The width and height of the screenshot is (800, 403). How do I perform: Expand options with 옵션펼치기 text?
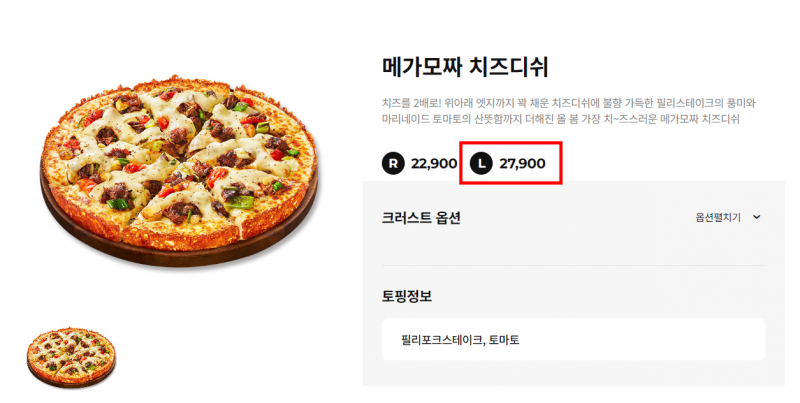pyautogui.click(x=718, y=217)
